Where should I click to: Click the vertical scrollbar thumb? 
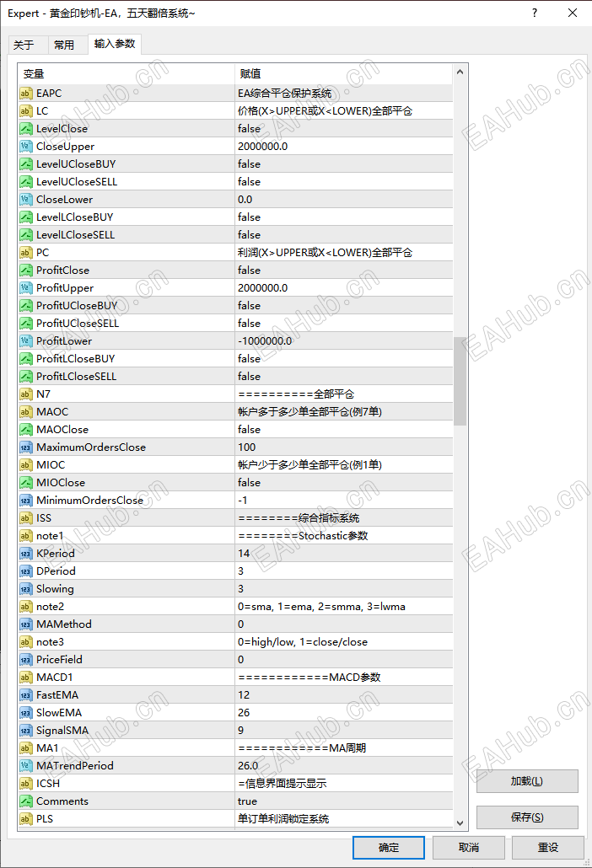460,382
